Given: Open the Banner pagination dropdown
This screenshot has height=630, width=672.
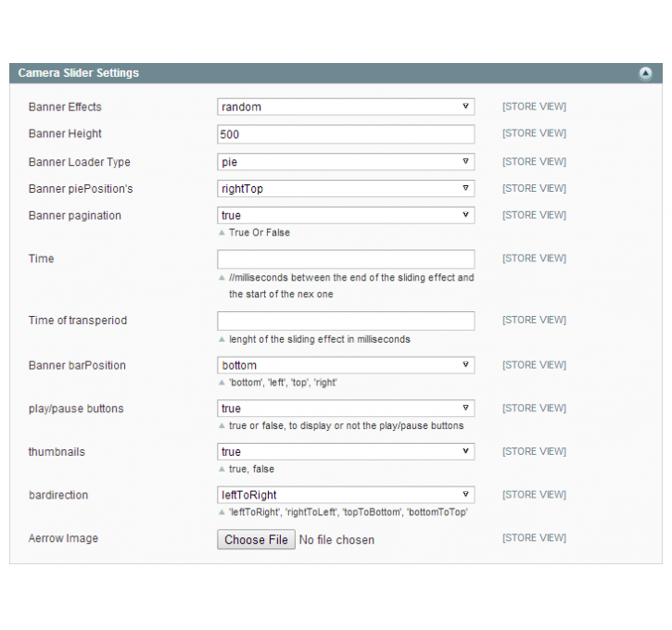Looking at the screenshot, I should pos(346,215).
